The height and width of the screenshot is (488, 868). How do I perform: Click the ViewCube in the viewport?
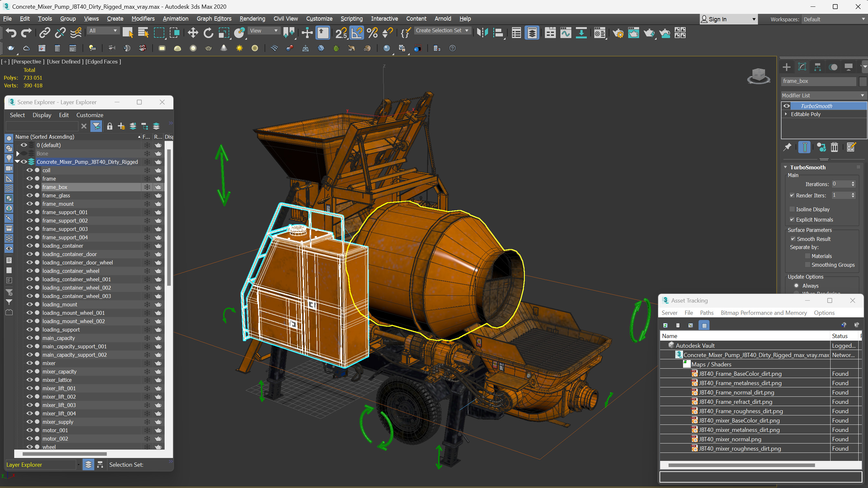pos(759,75)
